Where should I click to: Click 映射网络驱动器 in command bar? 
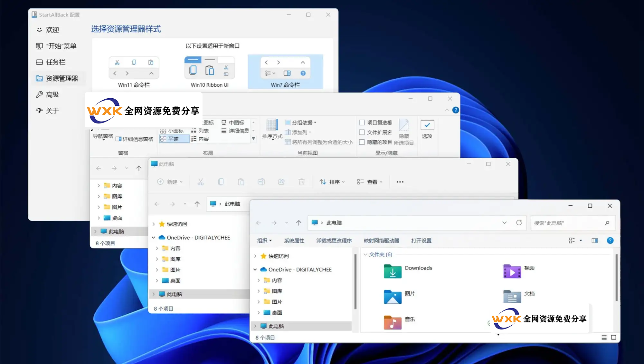(382, 241)
